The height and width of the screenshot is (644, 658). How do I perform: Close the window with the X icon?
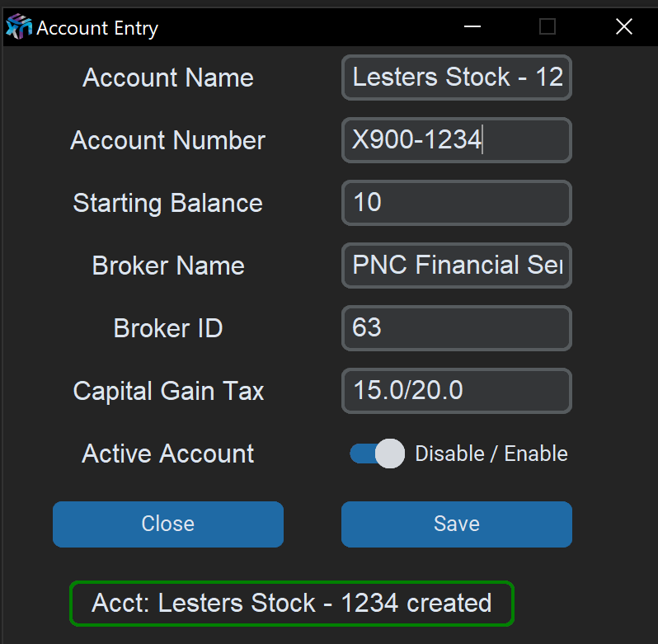point(623,27)
